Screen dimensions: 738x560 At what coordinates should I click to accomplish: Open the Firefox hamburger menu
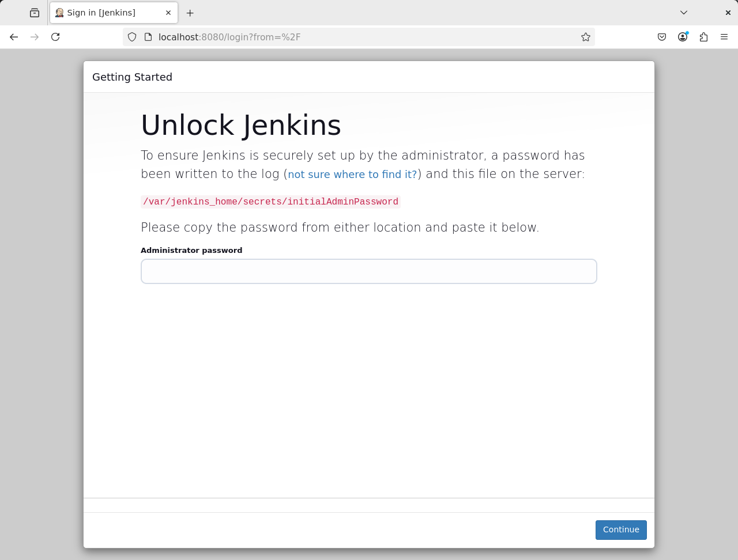pos(724,37)
